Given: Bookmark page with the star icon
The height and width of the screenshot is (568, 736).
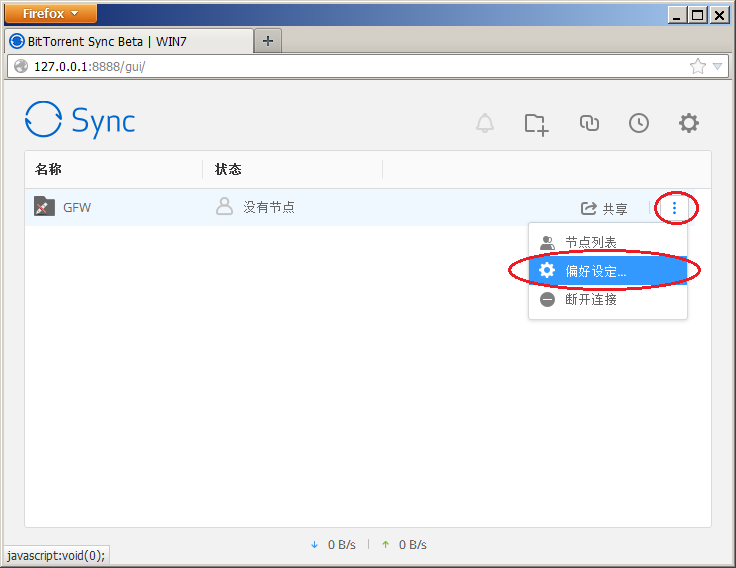Looking at the screenshot, I should (x=697, y=66).
